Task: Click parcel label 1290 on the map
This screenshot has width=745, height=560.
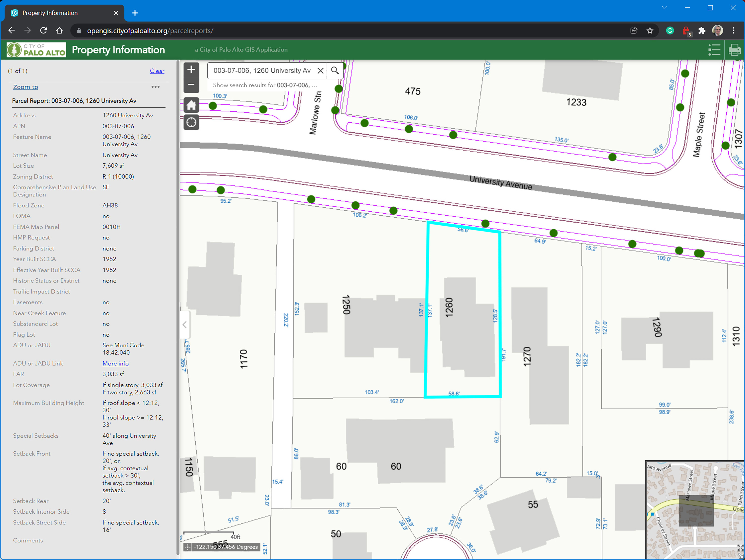Action: click(657, 327)
